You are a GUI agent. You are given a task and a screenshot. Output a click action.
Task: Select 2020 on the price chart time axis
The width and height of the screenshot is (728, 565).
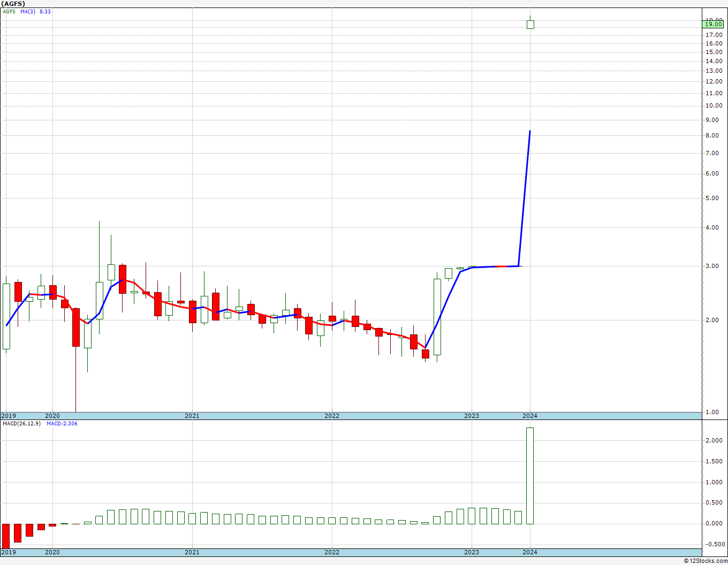tap(52, 416)
